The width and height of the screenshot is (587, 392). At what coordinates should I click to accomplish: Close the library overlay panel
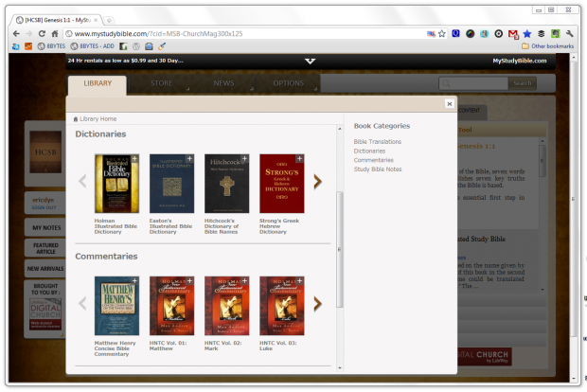point(450,104)
